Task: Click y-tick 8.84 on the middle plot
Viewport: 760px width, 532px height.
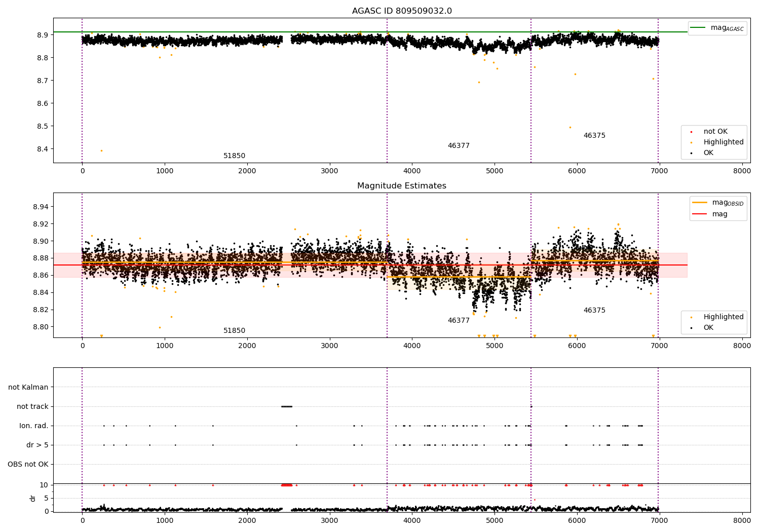Action: (x=41, y=292)
